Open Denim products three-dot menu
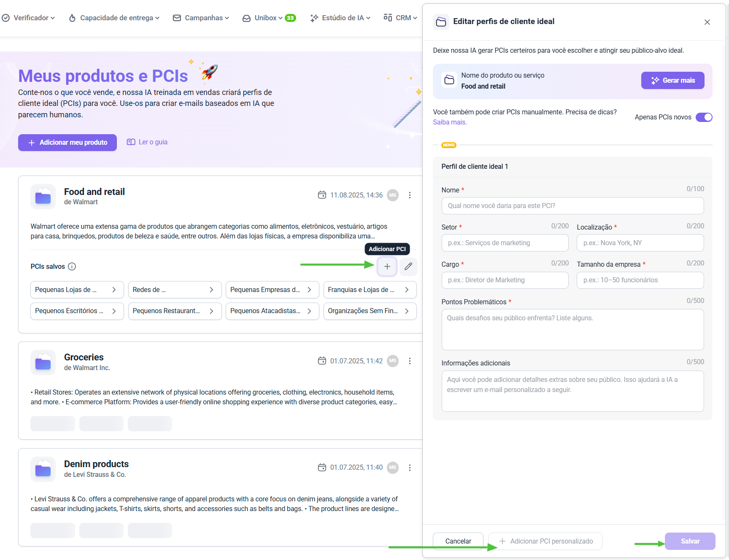 point(410,468)
